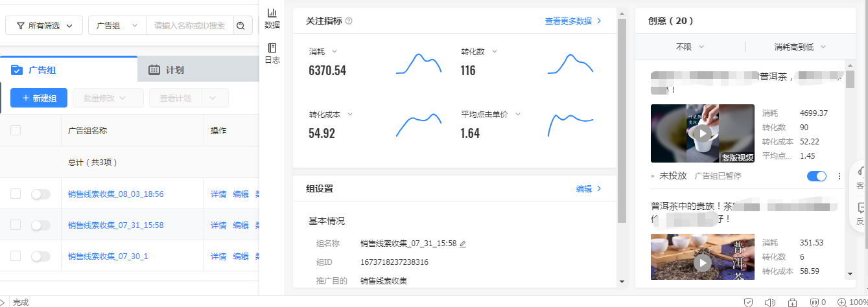The width and height of the screenshot is (868, 307).
Task: Open more options for first creative
Action: [x=839, y=176]
